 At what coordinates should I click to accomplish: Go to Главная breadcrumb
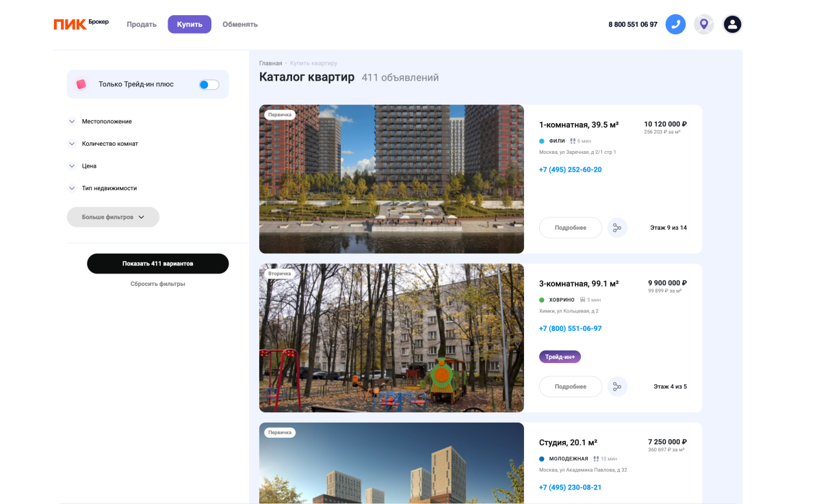point(270,64)
